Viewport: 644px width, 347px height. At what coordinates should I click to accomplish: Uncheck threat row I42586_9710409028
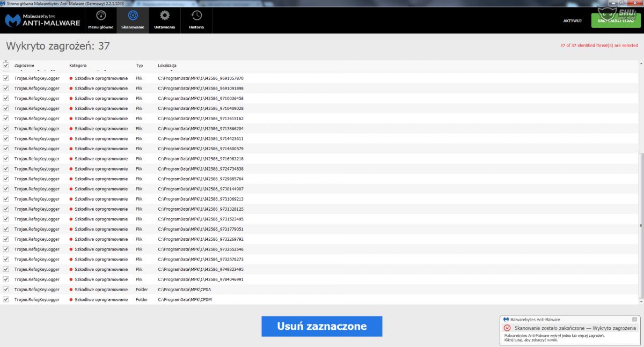click(x=6, y=108)
